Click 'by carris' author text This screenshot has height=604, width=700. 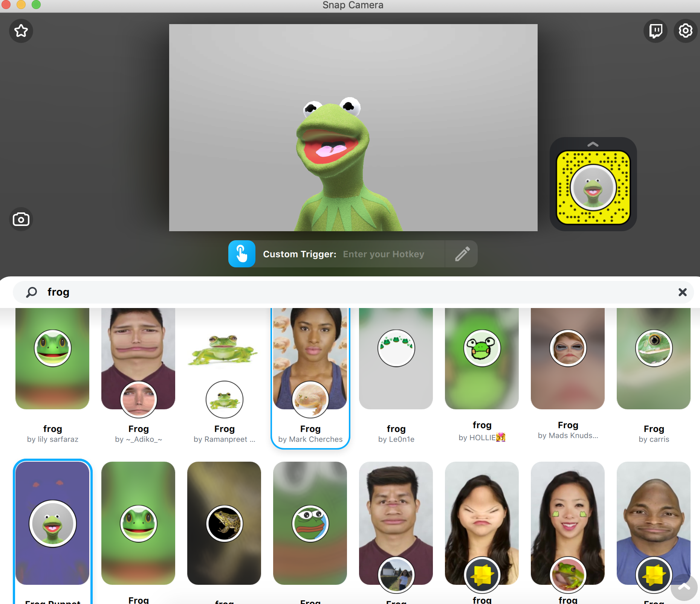[654, 439]
